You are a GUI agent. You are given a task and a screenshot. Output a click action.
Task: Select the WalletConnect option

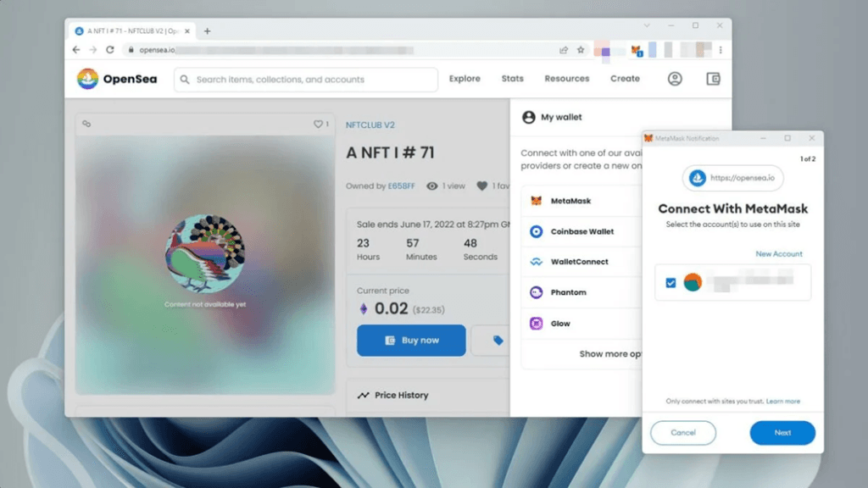[581, 262]
